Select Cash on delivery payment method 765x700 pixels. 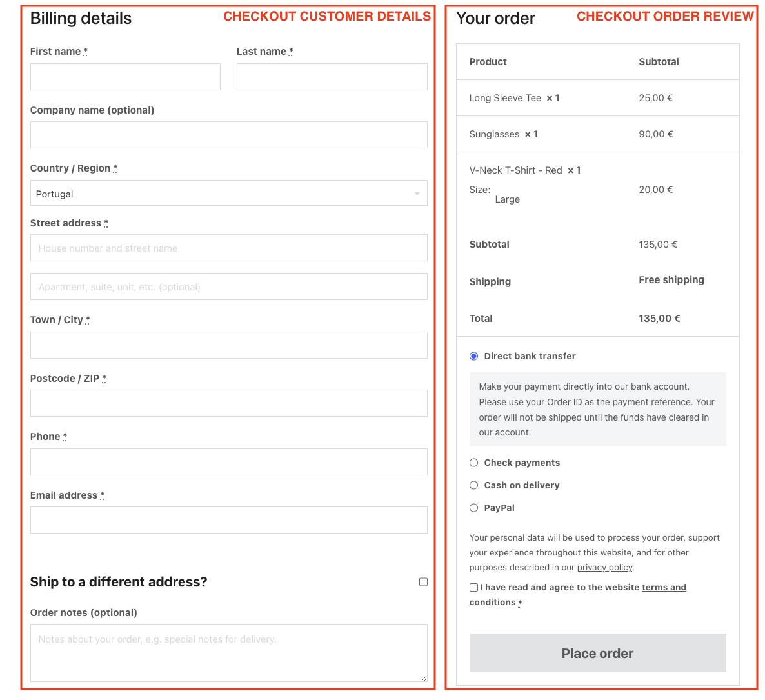click(474, 485)
